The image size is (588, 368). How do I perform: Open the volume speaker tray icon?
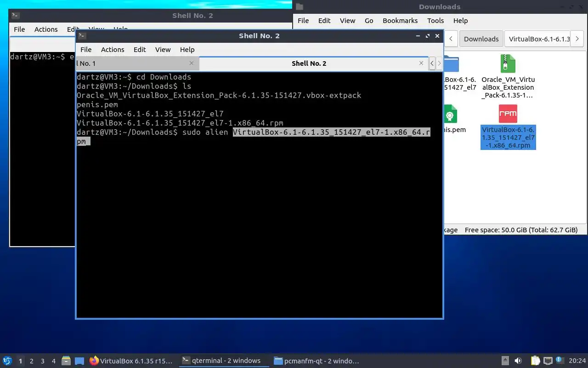click(x=518, y=361)
